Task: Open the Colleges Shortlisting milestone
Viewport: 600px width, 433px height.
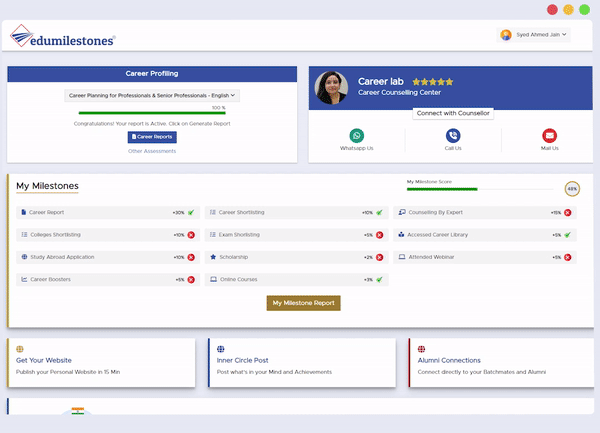Action: coord(108,235)
